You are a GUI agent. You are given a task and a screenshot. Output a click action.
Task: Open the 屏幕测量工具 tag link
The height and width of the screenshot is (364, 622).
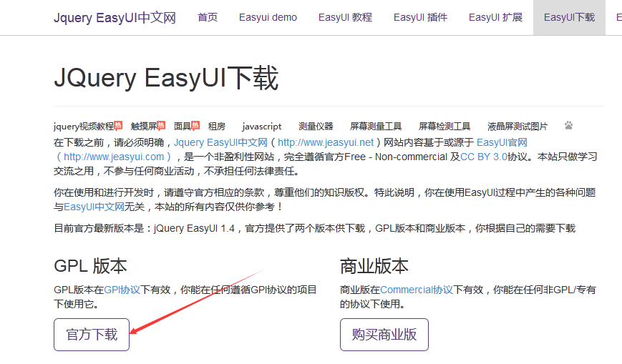pos(376,127)
